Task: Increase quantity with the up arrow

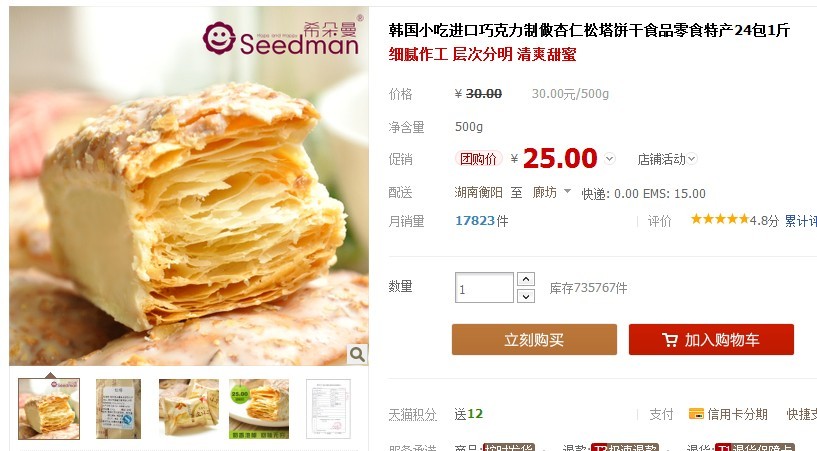Action: [526, 279]
